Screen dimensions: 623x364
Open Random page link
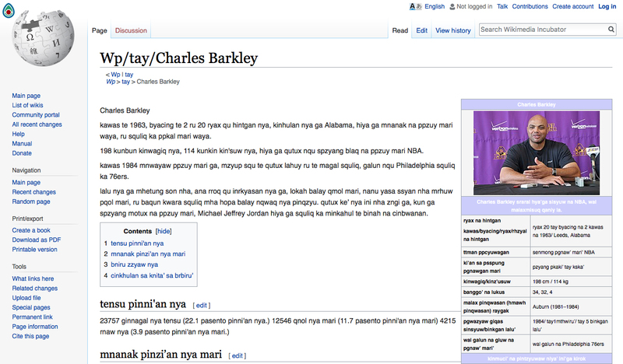pyautogui.click(x=31, y=201)
